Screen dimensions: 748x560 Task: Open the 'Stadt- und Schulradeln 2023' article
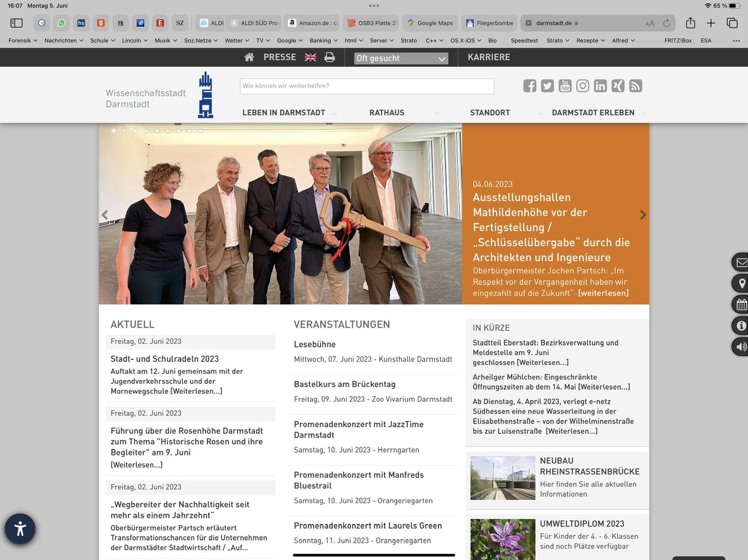coord(165,359)
